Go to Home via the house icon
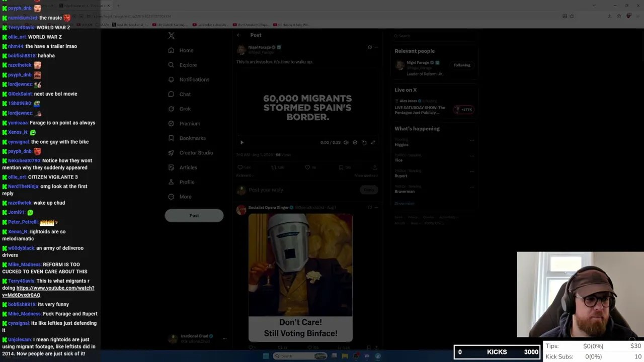 click(171, 50)
